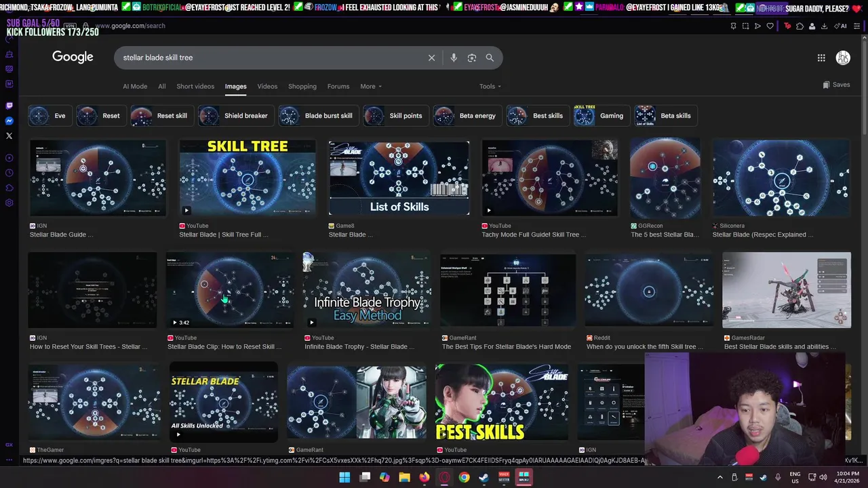Screen dimensions: 868x488
Task: Click the VPN badge in address bar
Action: tap(70, 26)
